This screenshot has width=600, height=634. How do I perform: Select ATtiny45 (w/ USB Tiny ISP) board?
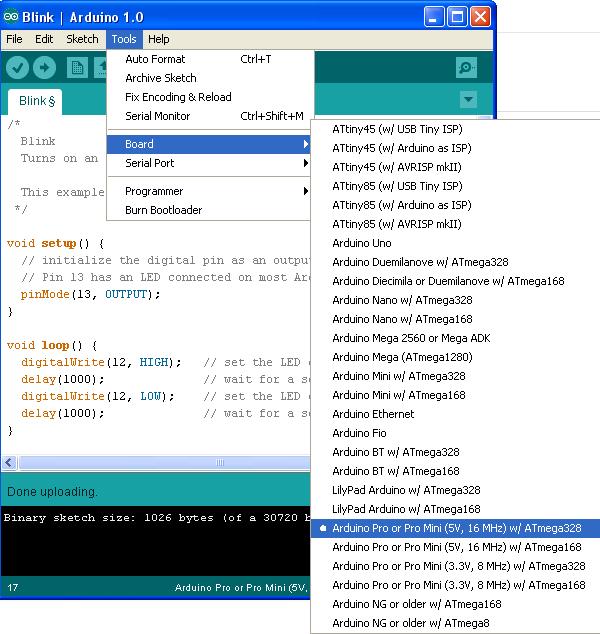click(456, 129)
